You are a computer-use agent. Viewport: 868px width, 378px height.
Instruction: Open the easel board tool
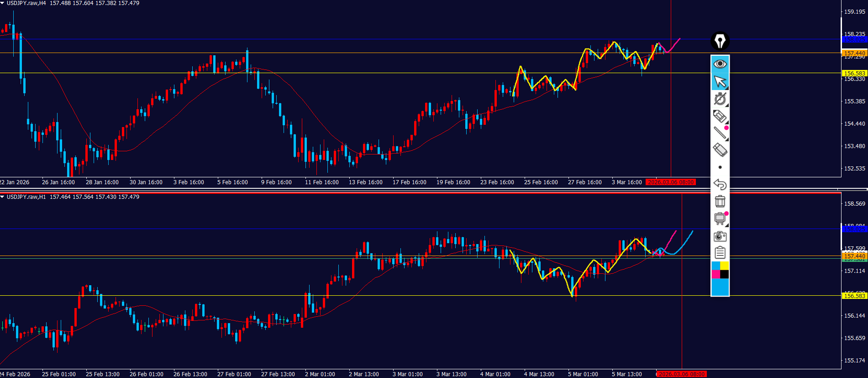point(720,218)
